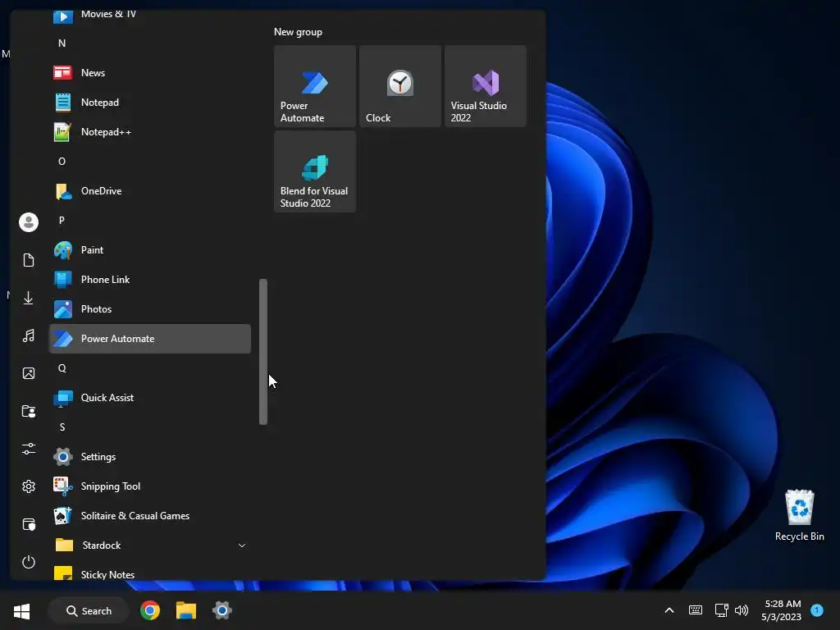840x630 pixels.
Task: Open the Pictures sidebar icon
Action: coord(29,373)
